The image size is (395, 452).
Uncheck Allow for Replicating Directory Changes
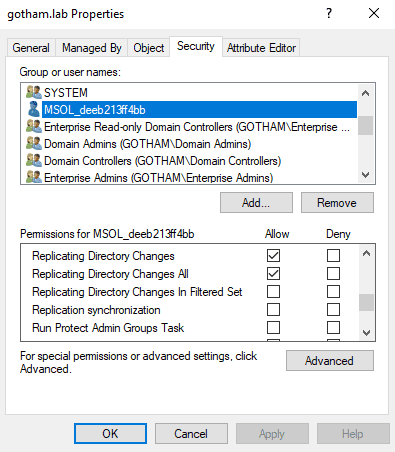click(x=273, y=256)
